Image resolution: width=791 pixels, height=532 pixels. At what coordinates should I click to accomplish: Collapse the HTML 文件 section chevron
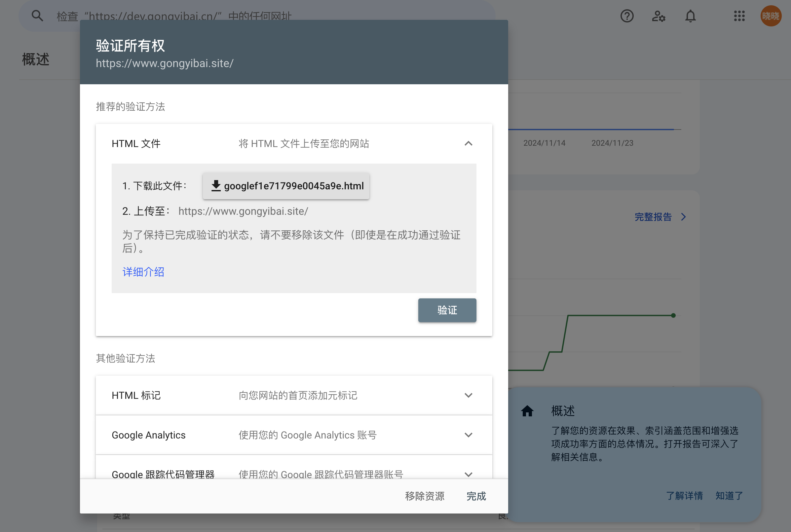468,143
